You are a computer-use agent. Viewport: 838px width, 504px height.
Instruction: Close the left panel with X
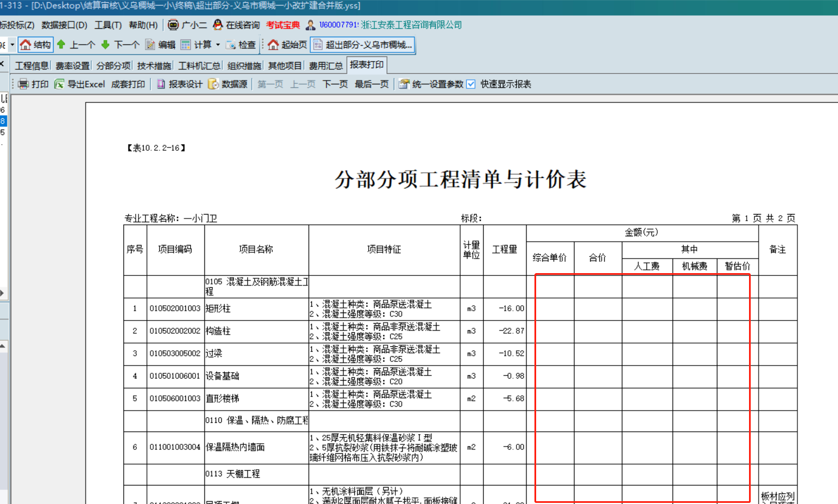[x=2, y=64]
